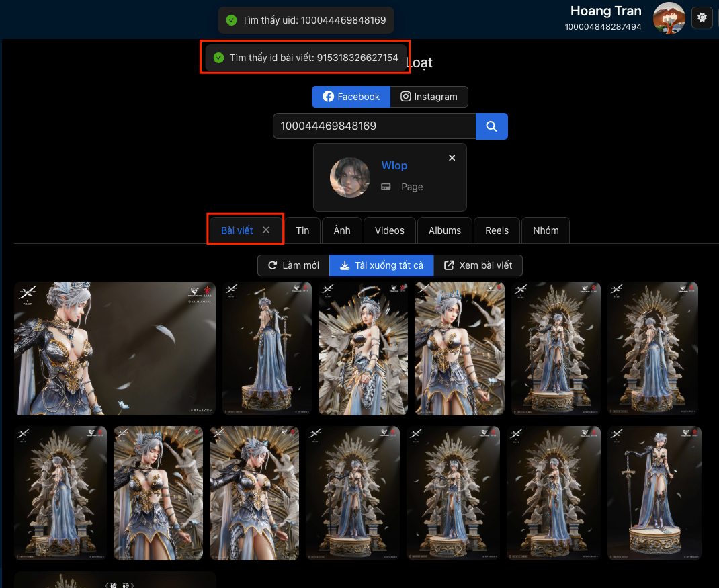Open the wide close-up statue thumbnail
This screenshot has height=588, width=719.
coord(115,348)
